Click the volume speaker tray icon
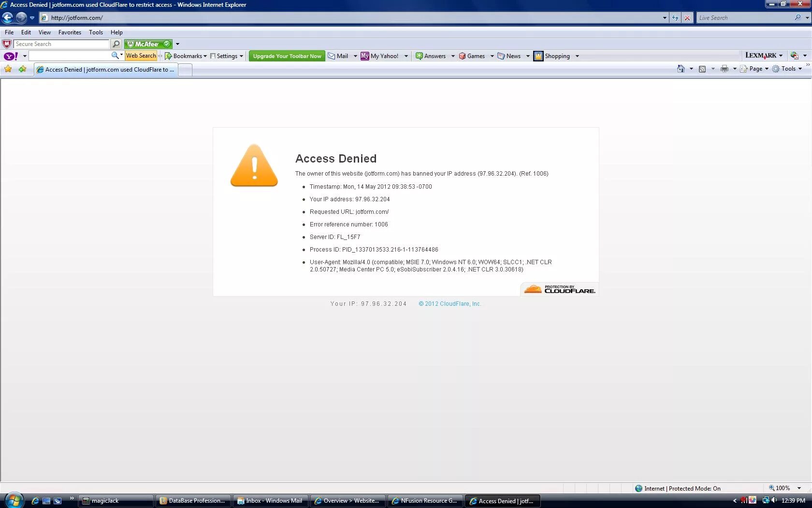 pos(774,500)
